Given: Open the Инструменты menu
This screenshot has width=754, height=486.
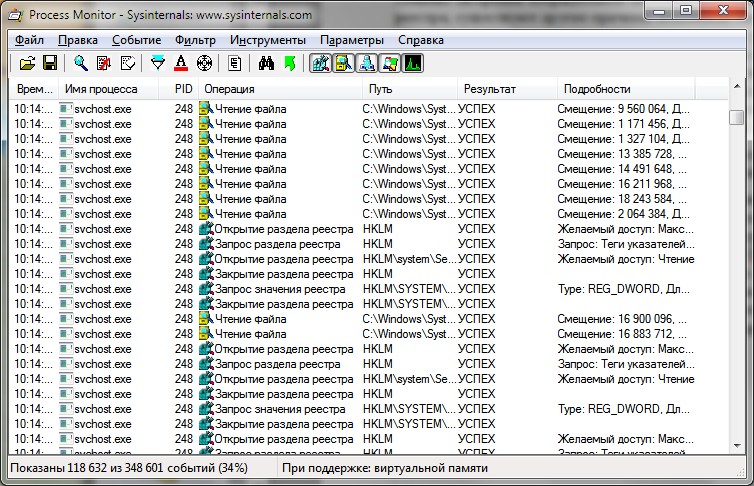Looking at the screenshot, I should click(268, 40).
